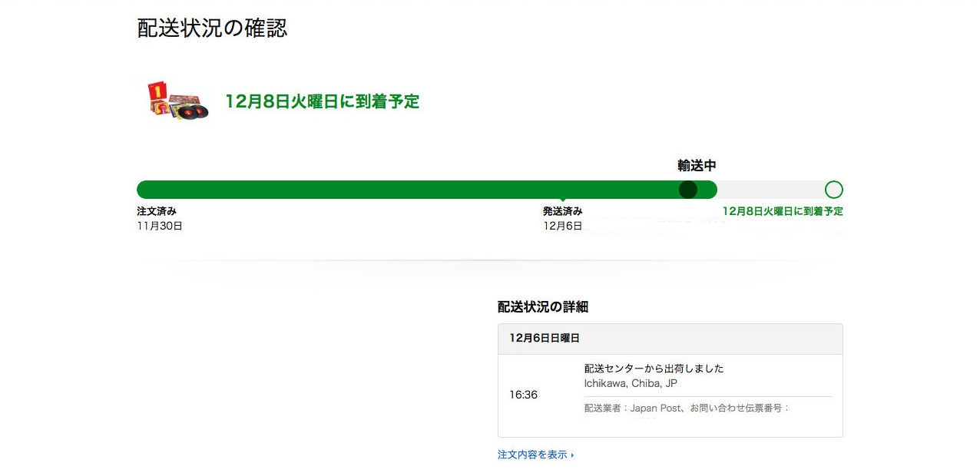Click the gray unfilled part of progress bar
This screenshot has width=980, height=473.
pyautogui.click(x=770, y=190)
